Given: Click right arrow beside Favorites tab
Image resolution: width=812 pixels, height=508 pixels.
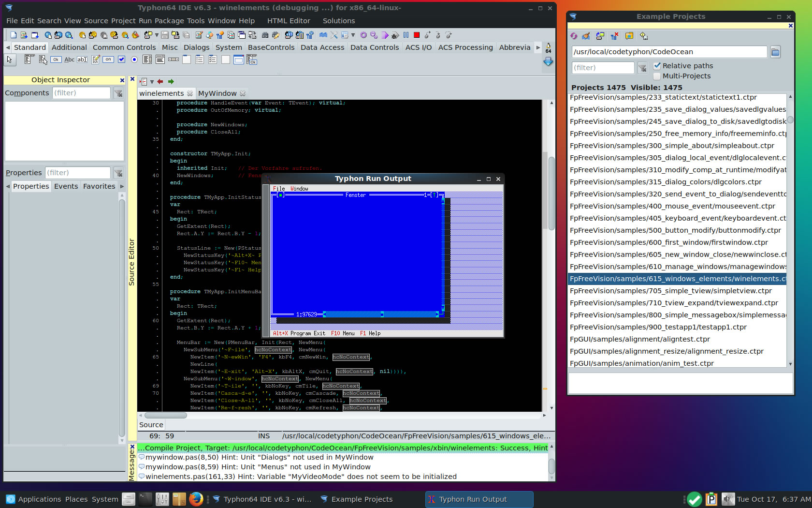Looking at the screenshot, I should [122, 186].
